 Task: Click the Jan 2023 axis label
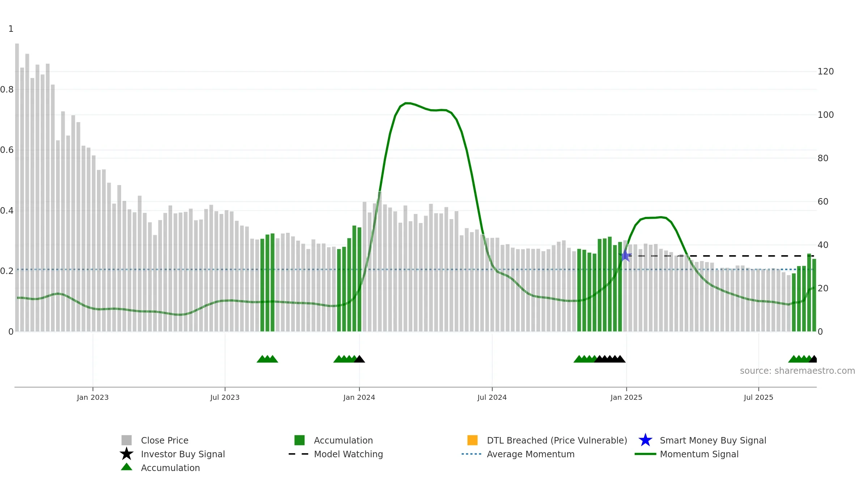coord(93,398)
